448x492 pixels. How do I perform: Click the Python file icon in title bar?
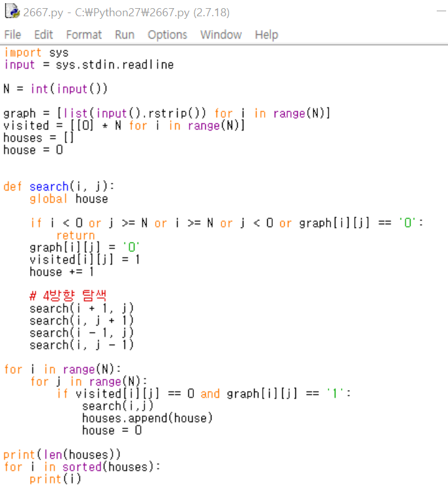13,11
